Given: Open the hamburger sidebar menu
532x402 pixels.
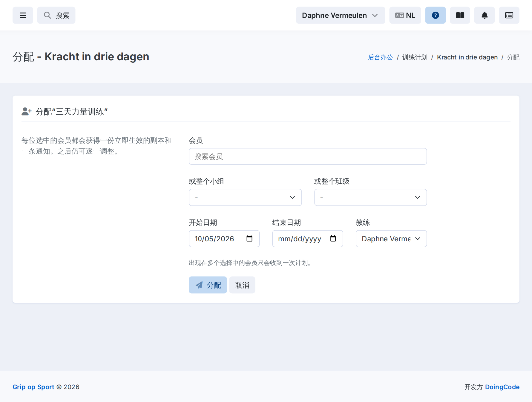Looking at the screenshot, I should (x=23, y=15).
